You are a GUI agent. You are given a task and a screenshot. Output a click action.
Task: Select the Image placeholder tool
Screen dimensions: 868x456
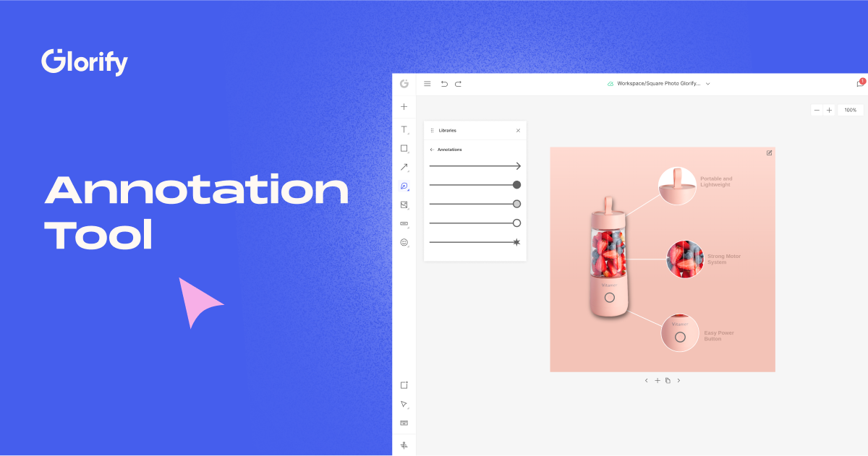tap(404, 205)
